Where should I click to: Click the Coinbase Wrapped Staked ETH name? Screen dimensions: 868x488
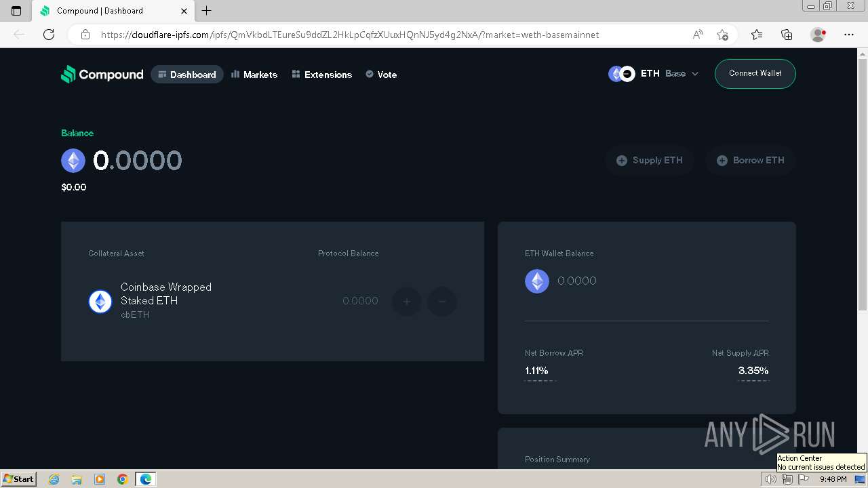166,294
